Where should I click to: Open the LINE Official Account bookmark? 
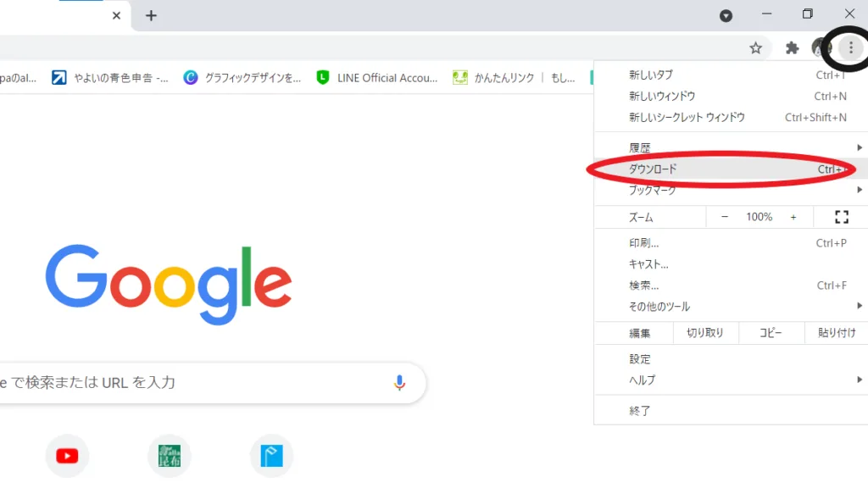coord(378,78)
